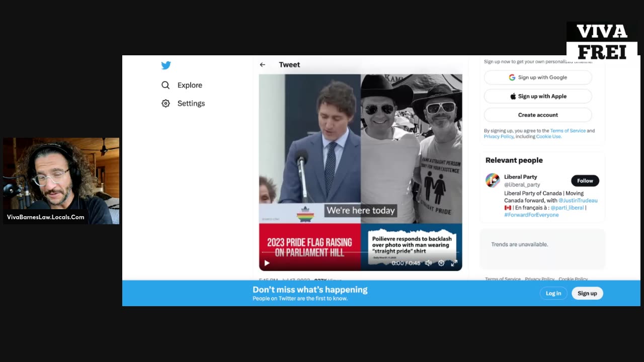Open the Cookie Use link
Image resolution: width=644 pixels, height=362 pixels.
[548, 137]
